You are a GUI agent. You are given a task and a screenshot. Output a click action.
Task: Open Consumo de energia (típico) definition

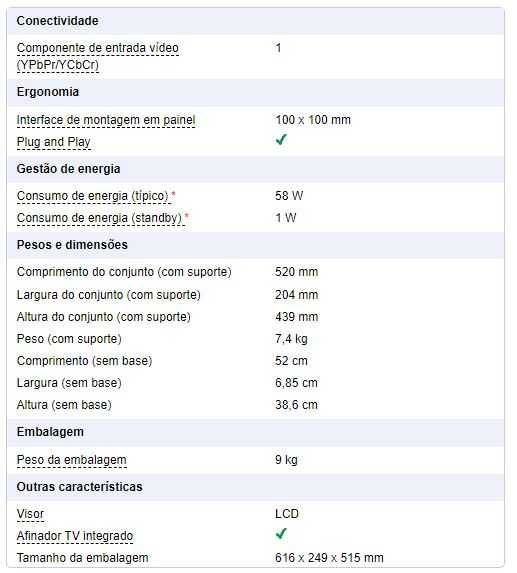(92, 196)
